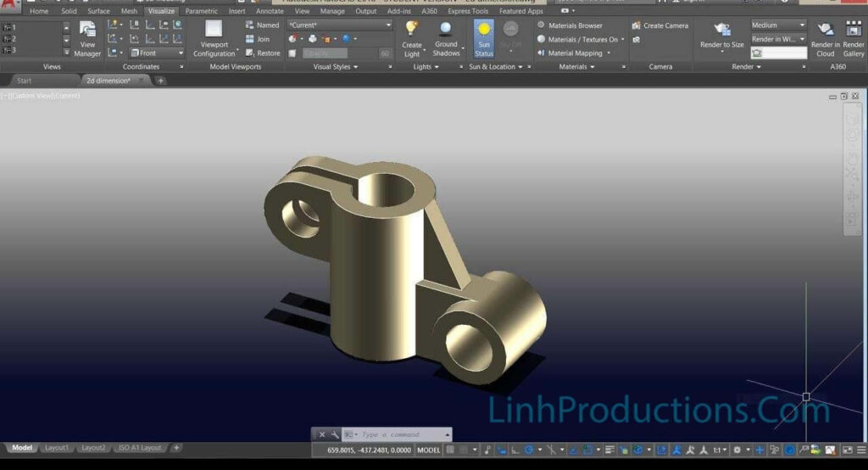This screenshot has width=868, height=470.
Task: Open the Front UCS dropdown
Action: click(156, 53)
